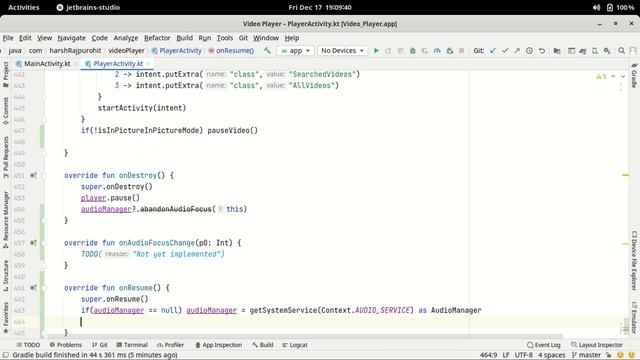Click Git Commit green checkmark icon
The width and height of the screenshot is (640, 360).
pos(505,51)
